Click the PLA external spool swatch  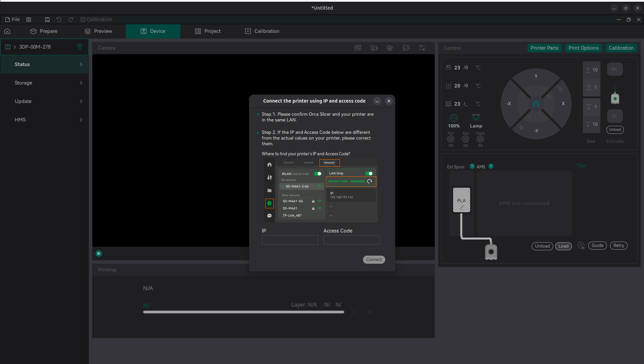coord(461,200)
